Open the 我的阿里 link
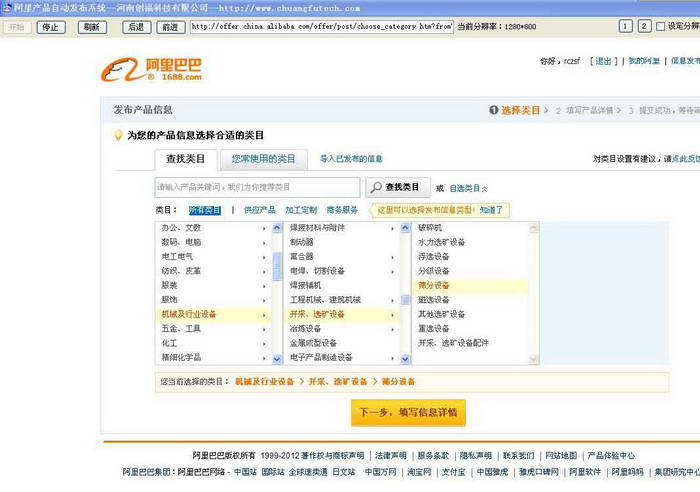 tap(644, 61)
